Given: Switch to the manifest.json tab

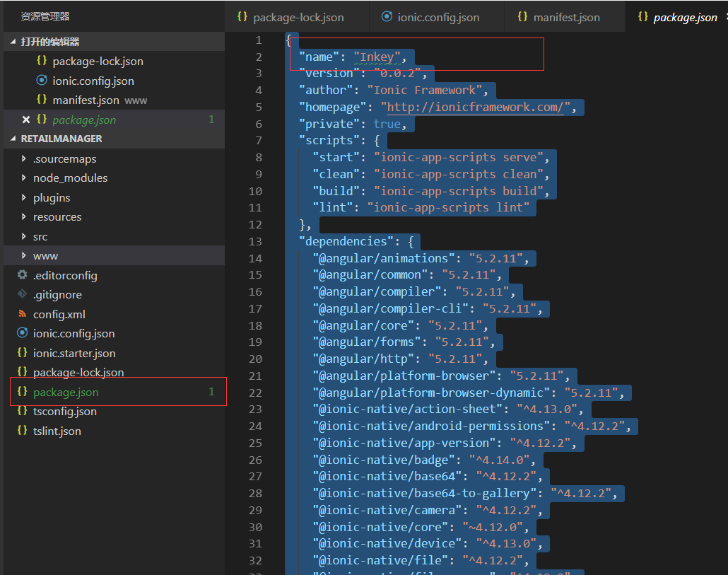Looking at the screenshot, I should pos(564,17).
